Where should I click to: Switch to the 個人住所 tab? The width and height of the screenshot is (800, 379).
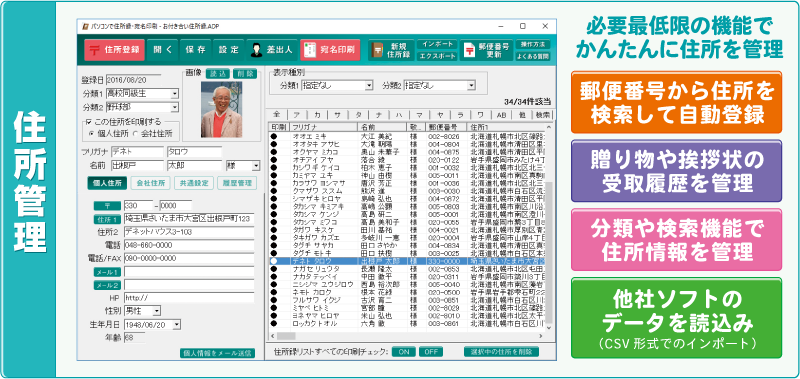[x=107, y=183]
